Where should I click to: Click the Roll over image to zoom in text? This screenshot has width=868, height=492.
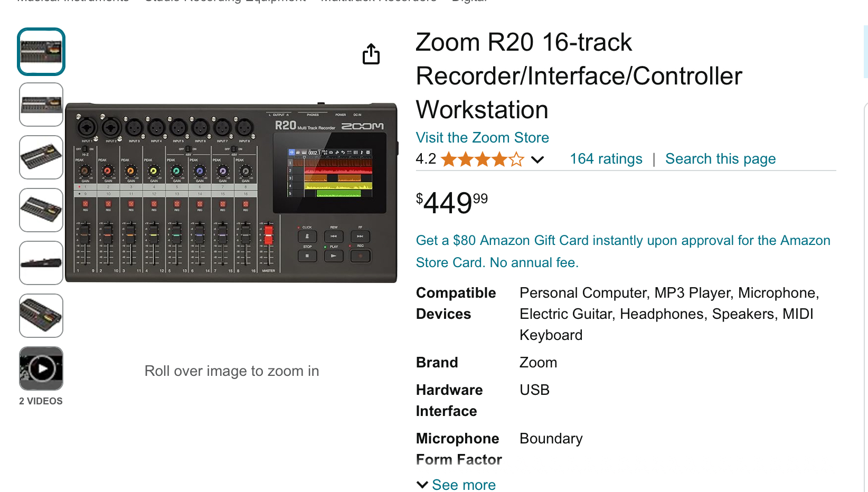232,371
